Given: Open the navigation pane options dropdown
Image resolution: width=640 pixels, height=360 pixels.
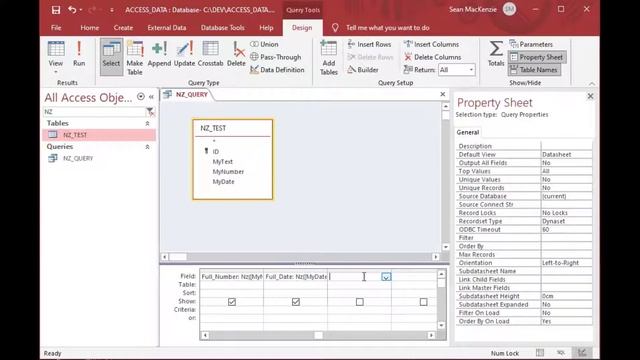Looking at the screenshot, I should tap(141, 97).
